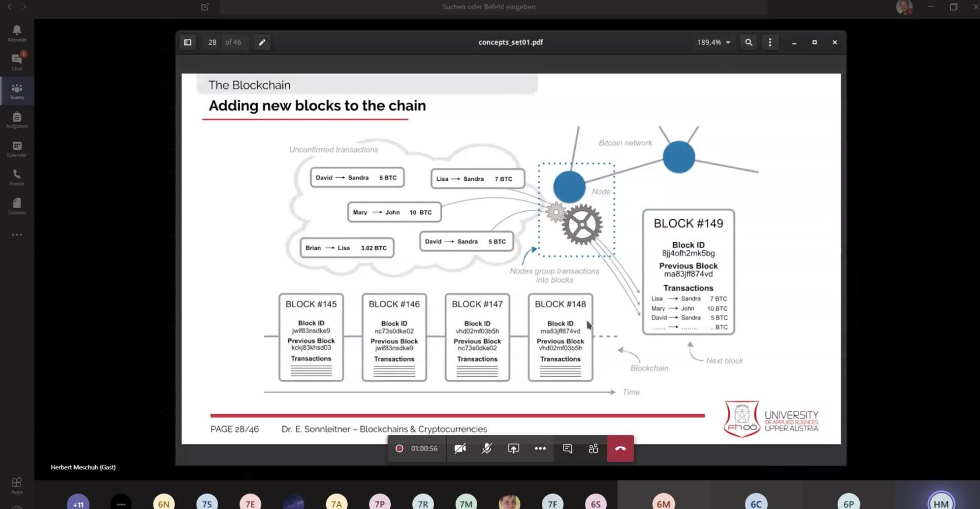980x509 pixels.
Task: Expand more actions in call controls
Action: (540, 448)
